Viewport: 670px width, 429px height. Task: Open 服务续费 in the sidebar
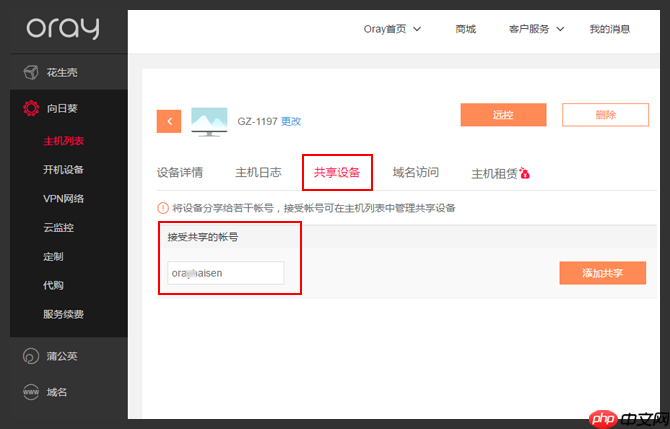(x=64, y=314)
